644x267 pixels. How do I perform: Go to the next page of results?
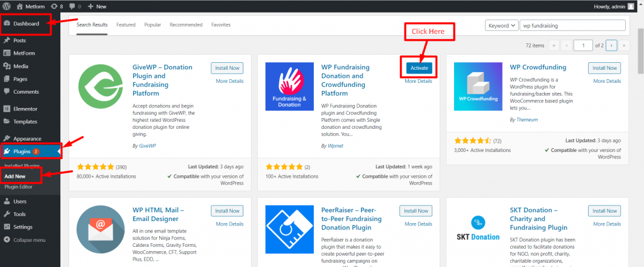tap(612, 45)
